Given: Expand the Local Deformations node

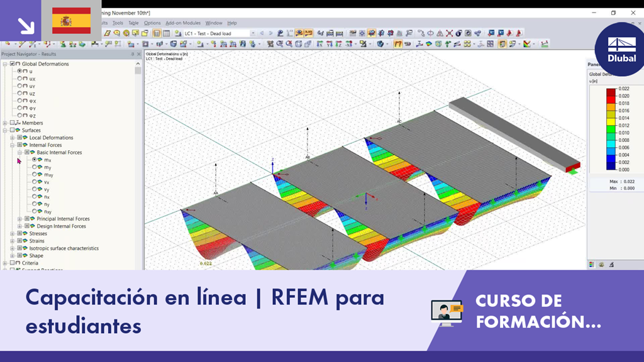Looking at the screenshot, I should (13, 138).
